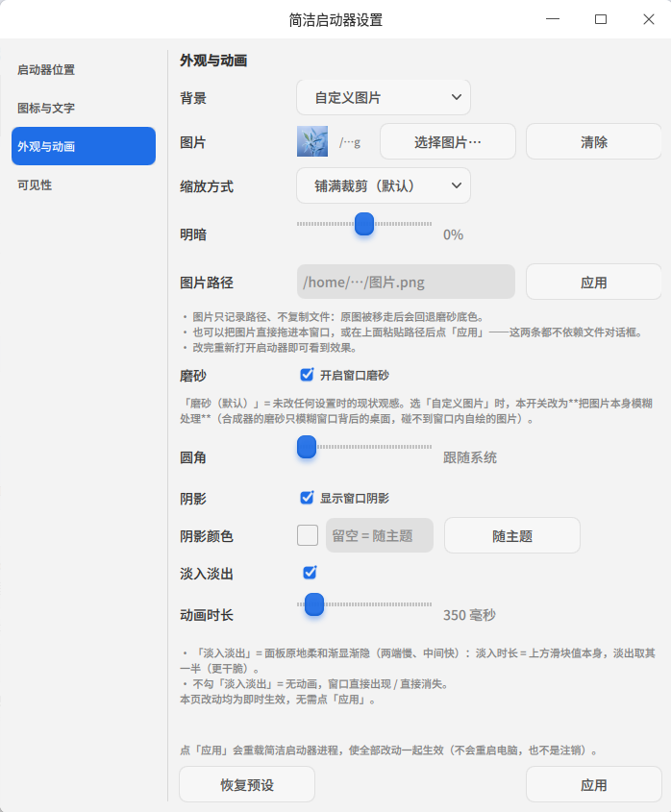Viewport: 671px width, 812px height.
Task: Click the 0% brightness value label
Action: click(x=453, y=235)
